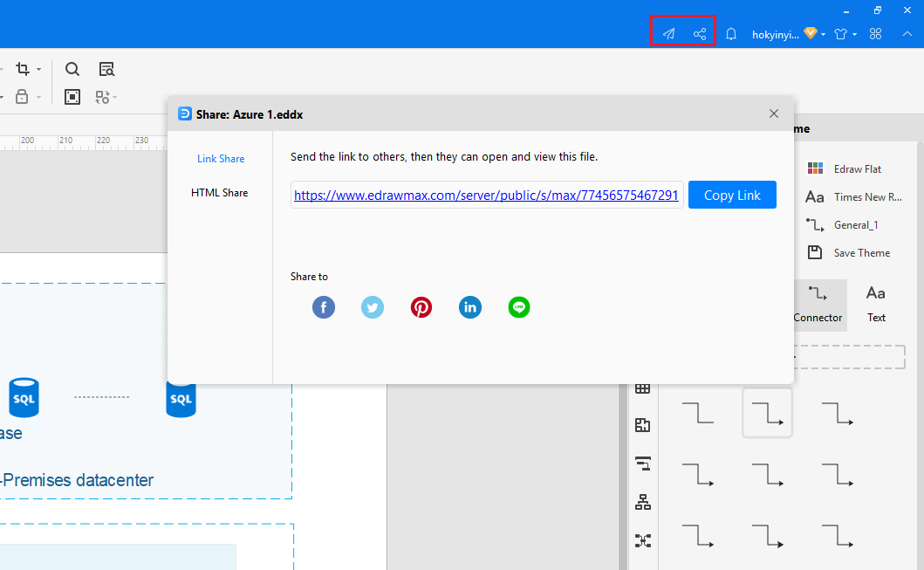The height and width of the screenshot is (570, 924).
Task: Close the Share: Azure 1.eddx dialog
Action: [774, 113]
